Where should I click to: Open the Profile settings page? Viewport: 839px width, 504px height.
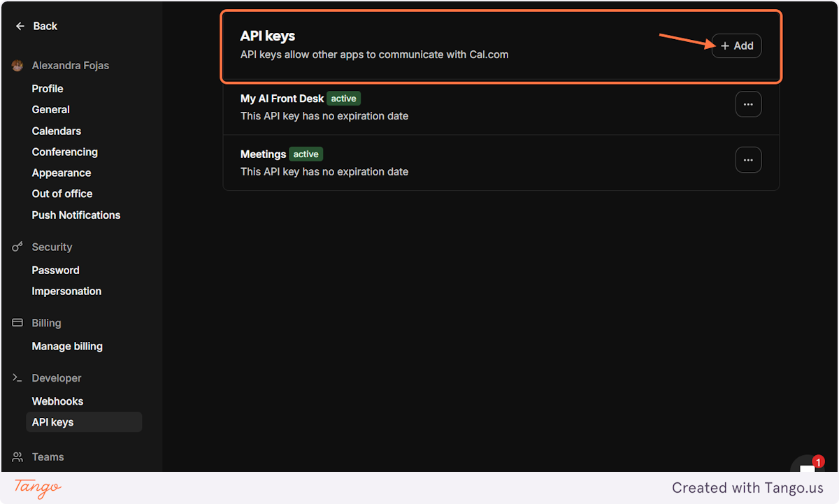tap(47, 88)
